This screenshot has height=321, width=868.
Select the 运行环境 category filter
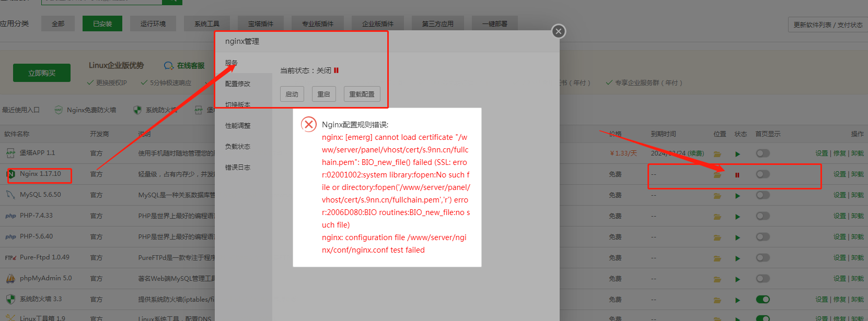pos(153,23)
